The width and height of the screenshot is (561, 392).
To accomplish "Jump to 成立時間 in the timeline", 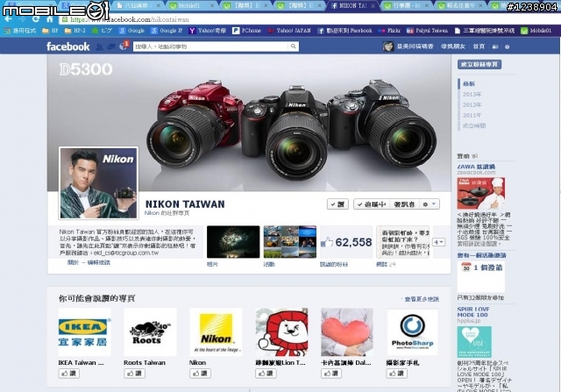I will 474,125.
